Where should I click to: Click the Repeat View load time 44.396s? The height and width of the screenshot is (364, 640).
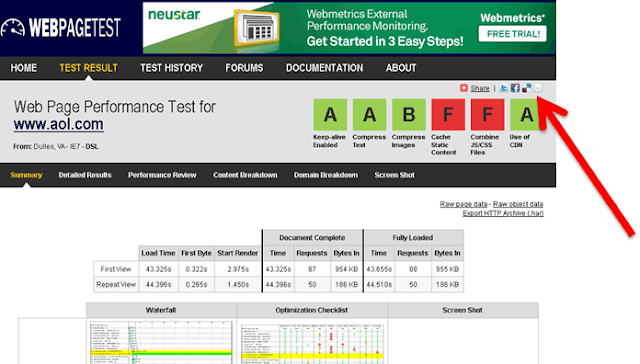click(x=158, y=284)
